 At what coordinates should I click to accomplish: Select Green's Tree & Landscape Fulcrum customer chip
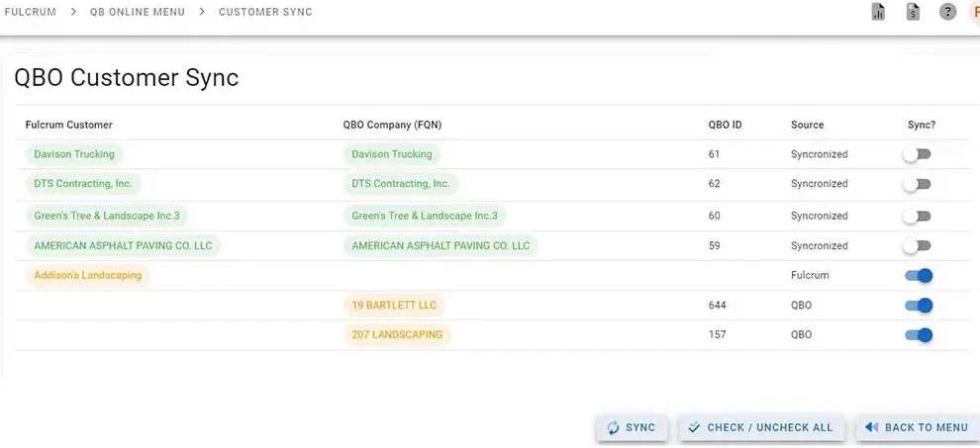coord(107,216)
